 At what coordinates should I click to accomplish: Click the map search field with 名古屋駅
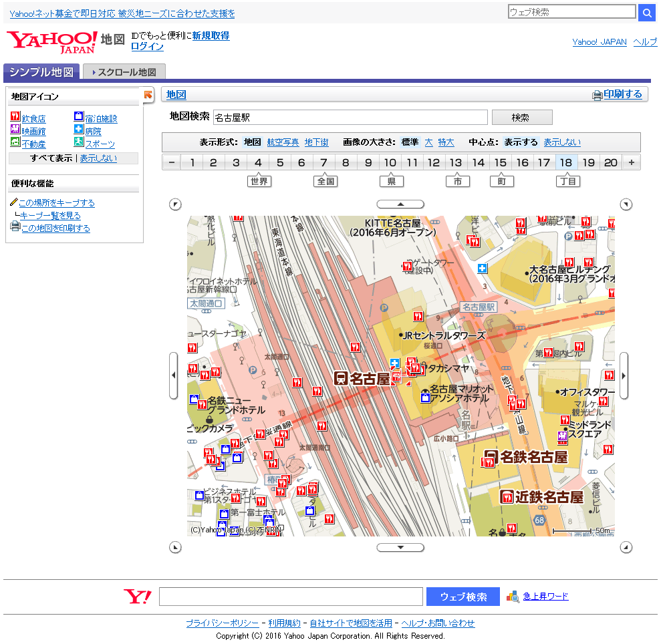(350, 117)
